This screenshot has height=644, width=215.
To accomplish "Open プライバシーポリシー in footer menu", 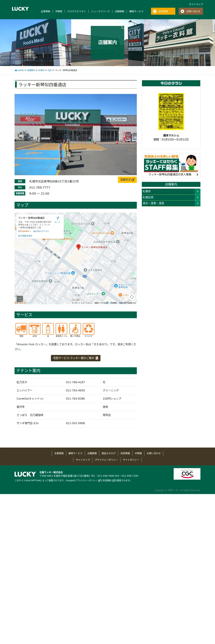I will (106, 460).
